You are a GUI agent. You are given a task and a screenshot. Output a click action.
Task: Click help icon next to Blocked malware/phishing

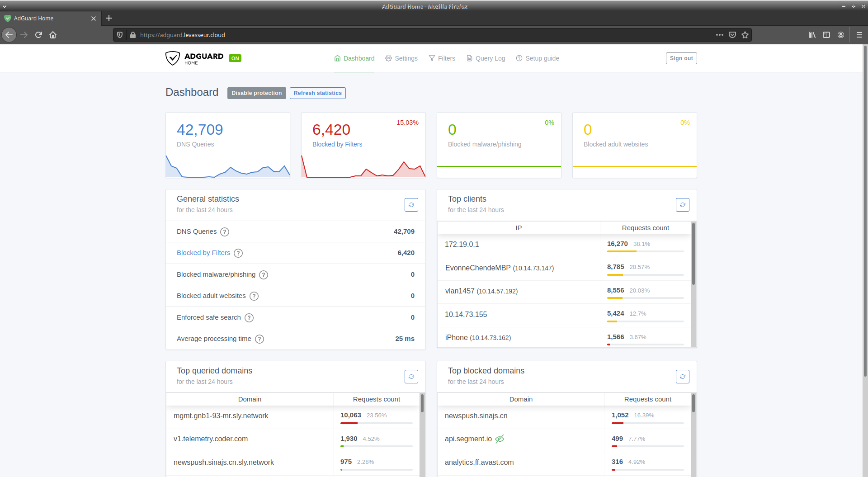(264, 274)
